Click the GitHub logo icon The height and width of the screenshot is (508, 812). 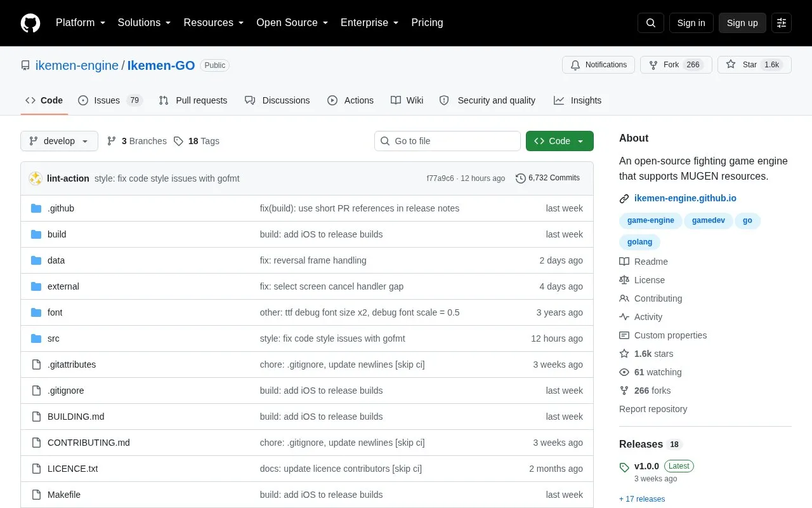[30, 23]
